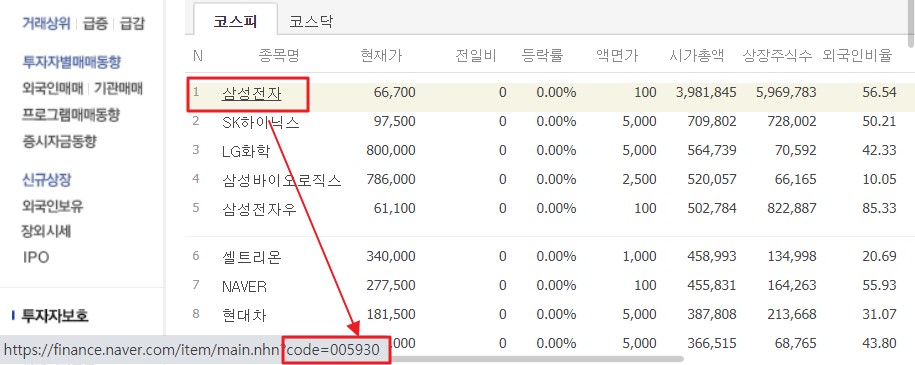Open the 신규상장 link

pos(46,180)
